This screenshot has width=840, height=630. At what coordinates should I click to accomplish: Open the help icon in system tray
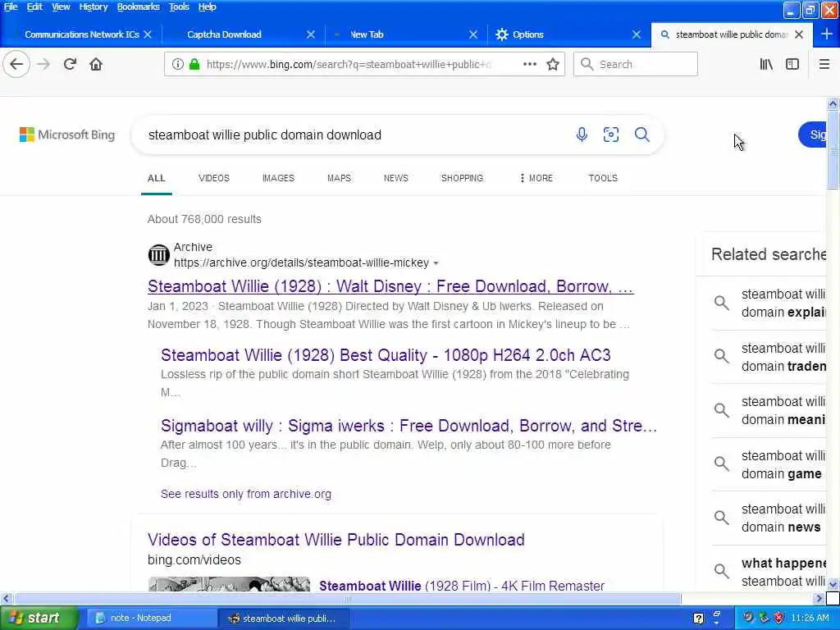pos(698,619)
